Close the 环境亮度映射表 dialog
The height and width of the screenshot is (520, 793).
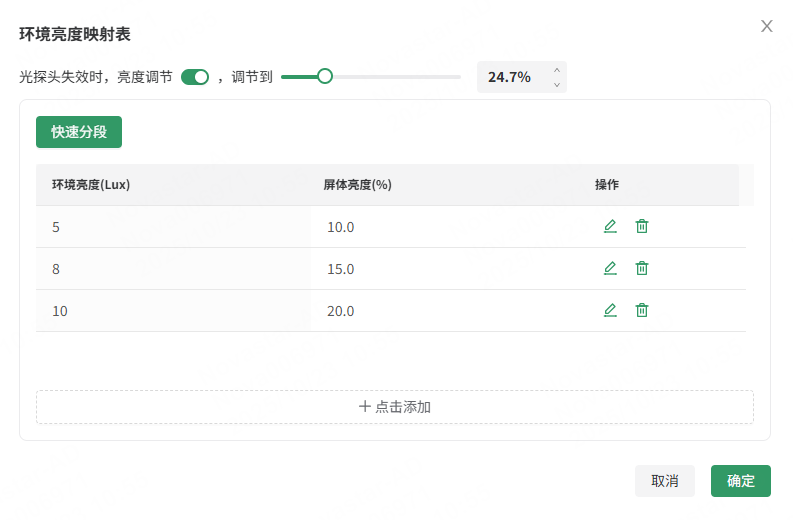[767, 26]
